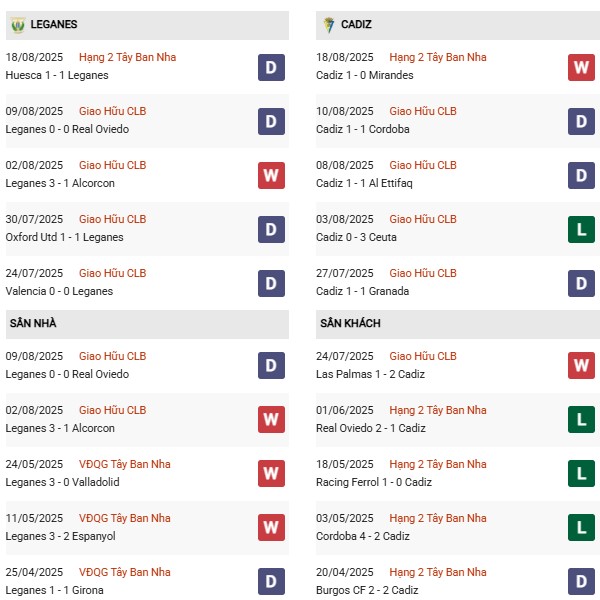600x600 pixels.
Task: Click the Leganes club crest icon
Action: (x=18, y=25)
